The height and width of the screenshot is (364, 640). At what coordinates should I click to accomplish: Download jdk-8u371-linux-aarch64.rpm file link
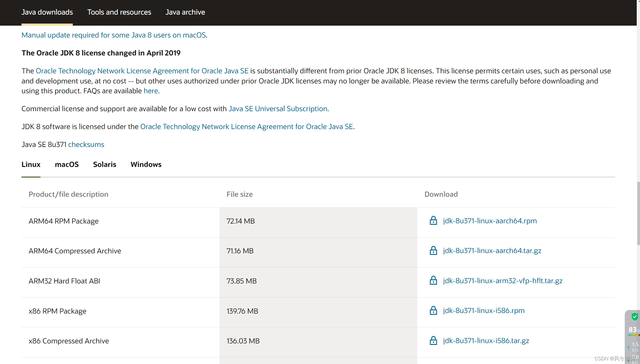click(x=490, y=221)
